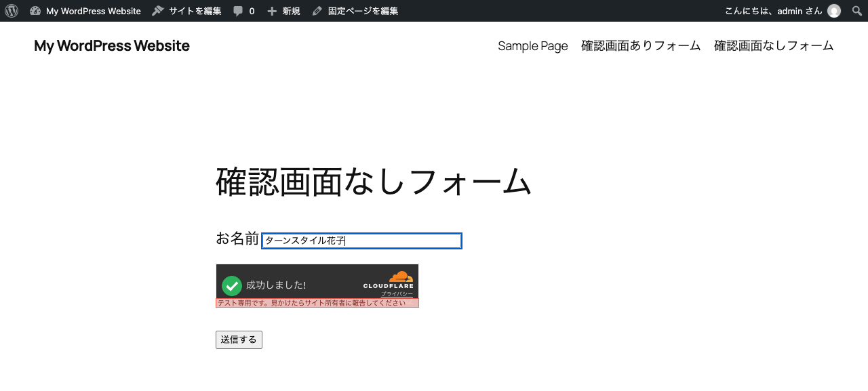This screenshot has height=391, width=868.
Task: Click 固定ページを編集 in admin bar
Action: (355, 11)
